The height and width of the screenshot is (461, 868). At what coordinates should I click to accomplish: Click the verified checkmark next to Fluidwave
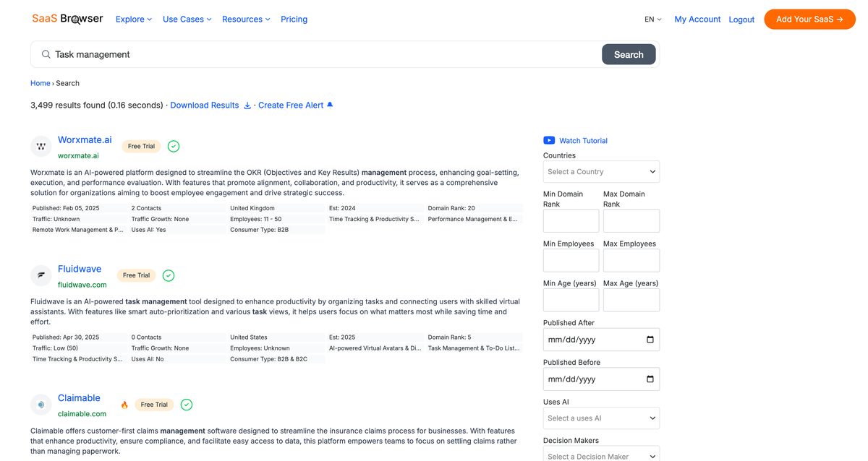click(169, 275)
